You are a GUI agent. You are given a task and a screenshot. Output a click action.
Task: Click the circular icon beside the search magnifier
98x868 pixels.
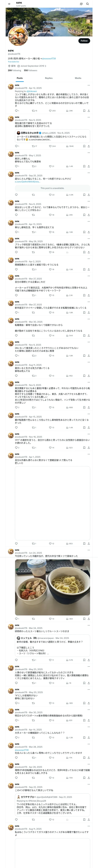point(81,4)
